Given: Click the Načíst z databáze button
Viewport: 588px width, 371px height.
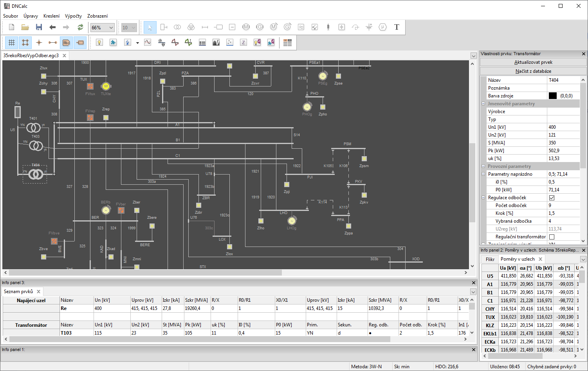Looking at the screenshot, I should (533, 71).
